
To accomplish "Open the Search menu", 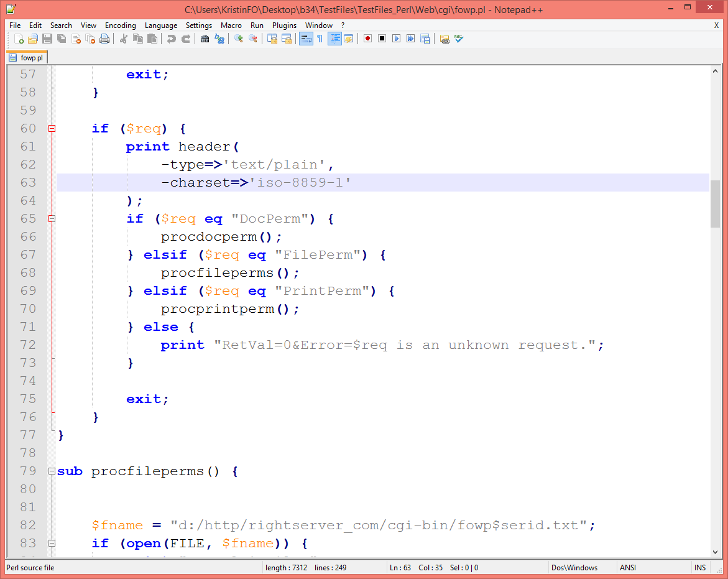I will 61,25.
